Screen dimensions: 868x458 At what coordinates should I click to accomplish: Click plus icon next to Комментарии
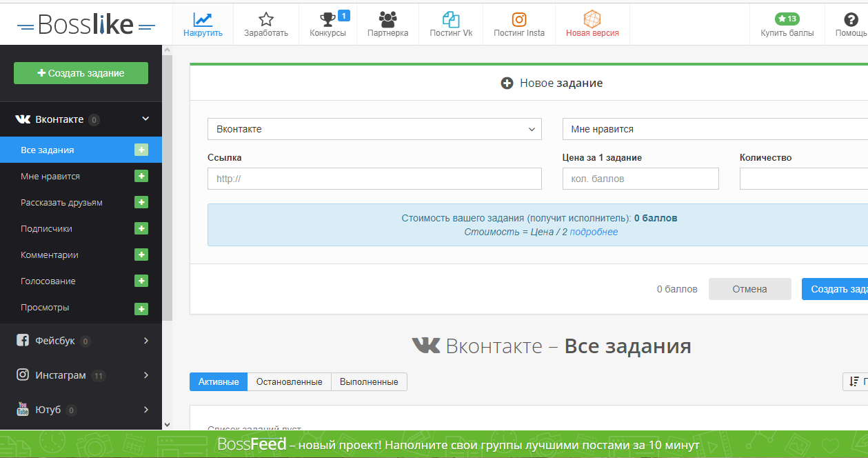pos(141,255)
